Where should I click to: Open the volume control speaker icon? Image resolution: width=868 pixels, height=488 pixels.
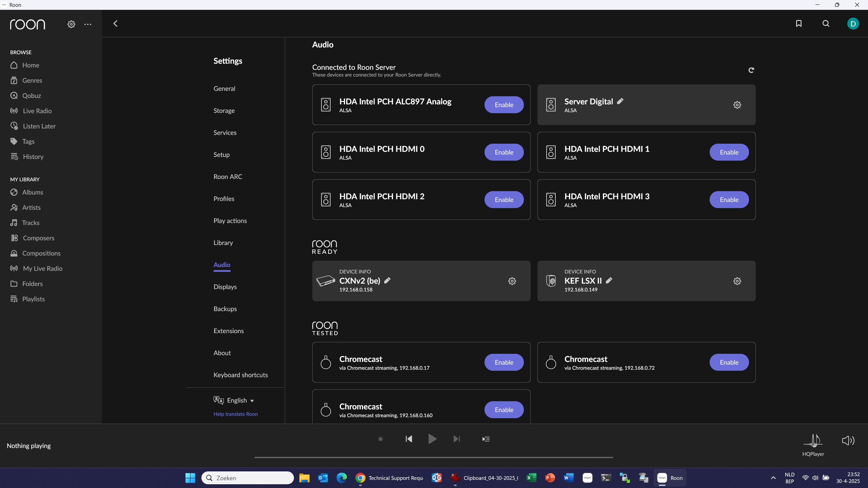pos(848,440)
